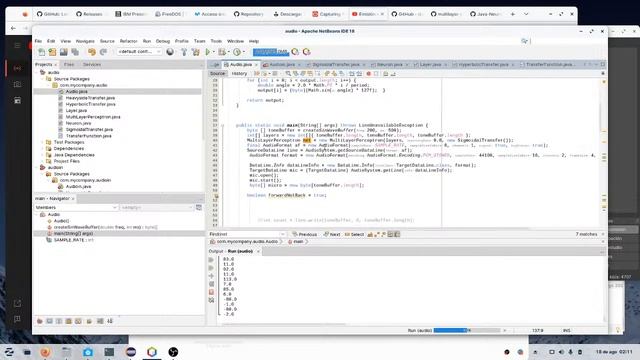Open the File menu
This screenshot has height=360, width=640.
tap(38, 41)
